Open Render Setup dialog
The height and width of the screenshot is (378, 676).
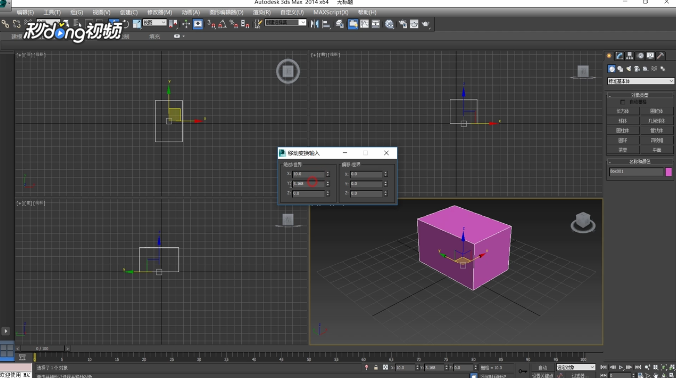tap(403, 24)
